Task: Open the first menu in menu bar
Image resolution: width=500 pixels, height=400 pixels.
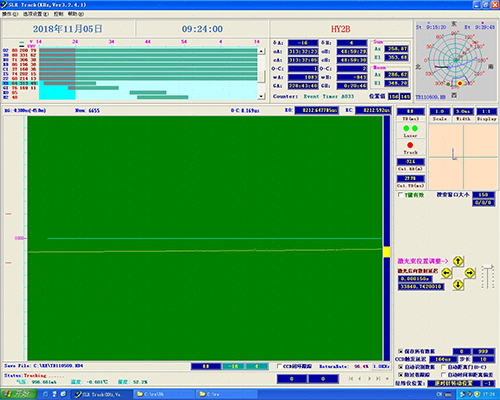Action: click(10, 14)
